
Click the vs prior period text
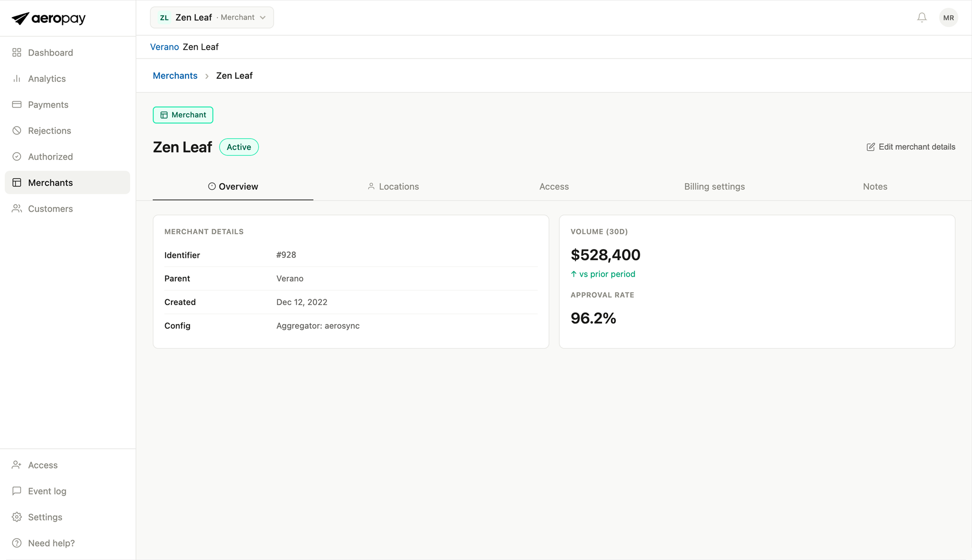click(x=607, y=274)
